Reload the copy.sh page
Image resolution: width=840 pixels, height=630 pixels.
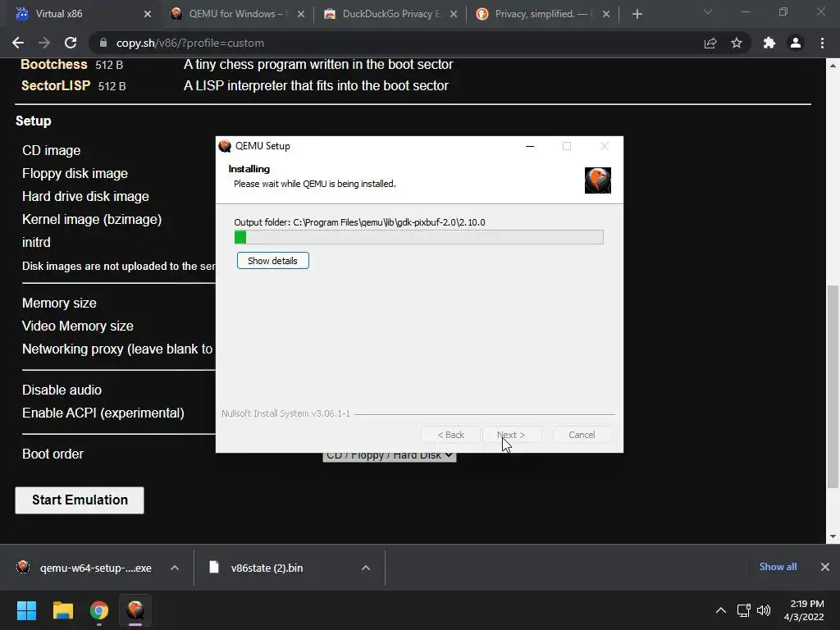[x=71, y=43]
